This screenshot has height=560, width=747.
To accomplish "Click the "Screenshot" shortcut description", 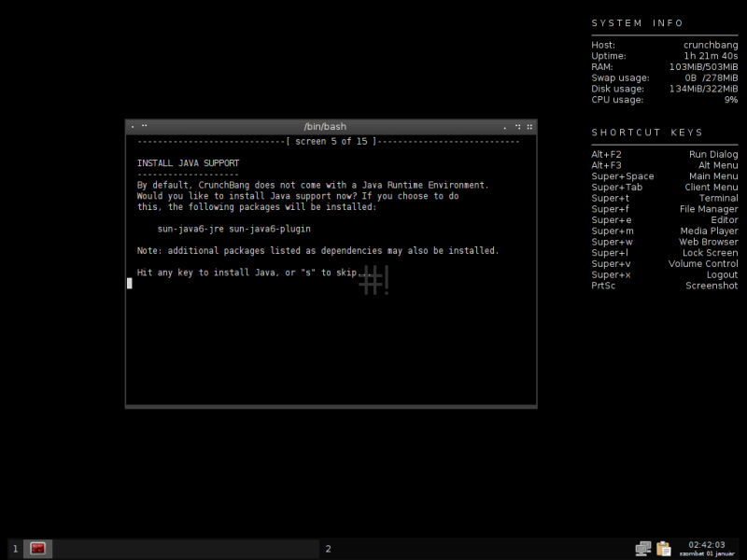I will (712, 286).
